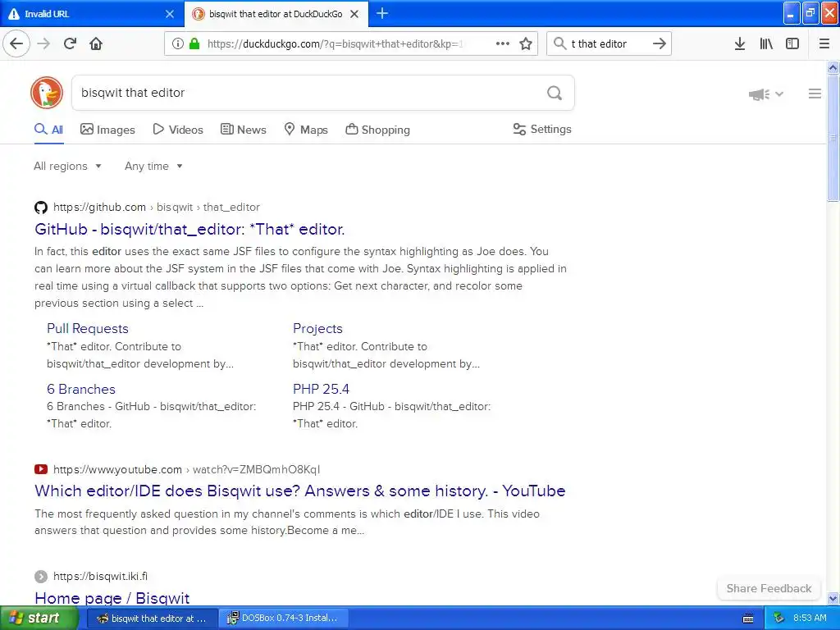Go back with the browser back arrow
This screenshot has width=840, height=630.
click(x=16, y=43)
